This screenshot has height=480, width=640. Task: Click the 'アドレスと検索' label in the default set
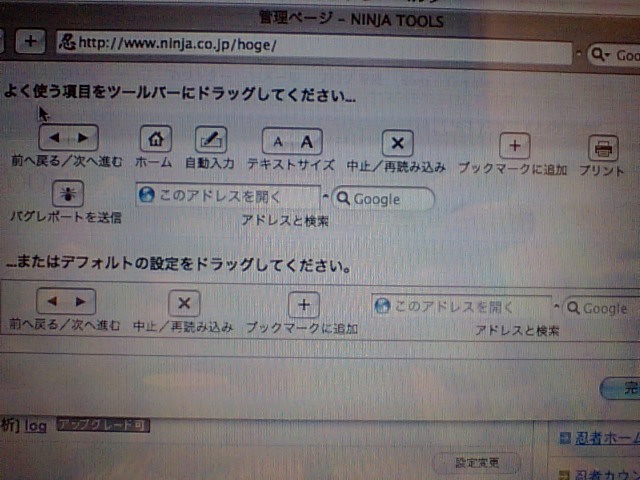(517, 330)
